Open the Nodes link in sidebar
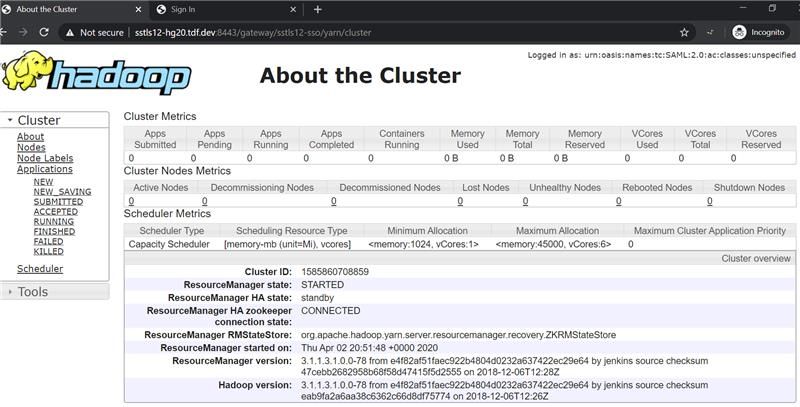The image size is (800, 407). 31,147
